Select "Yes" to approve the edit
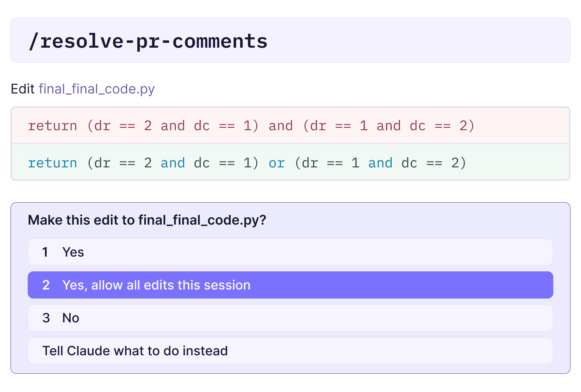The image size is (581, 392). click(73, 252)
